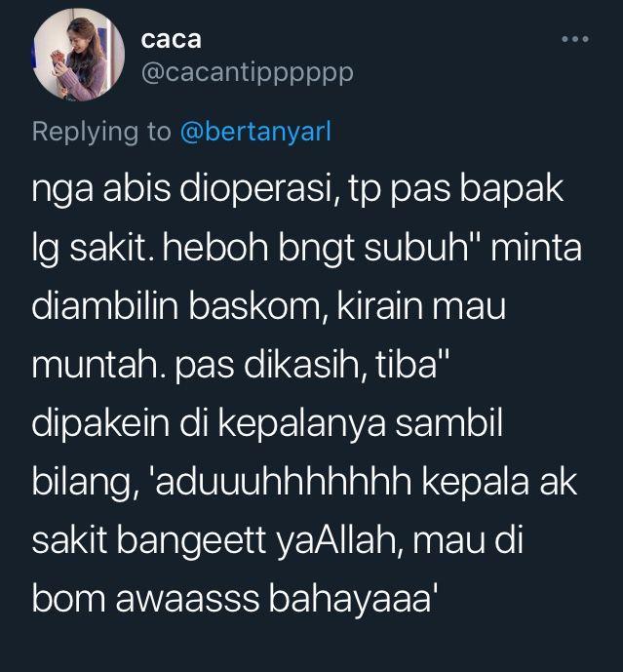Open caca's profile picture avatar
Screen dimensions: 623x672
pyautogui.click(x=78, y=55)
